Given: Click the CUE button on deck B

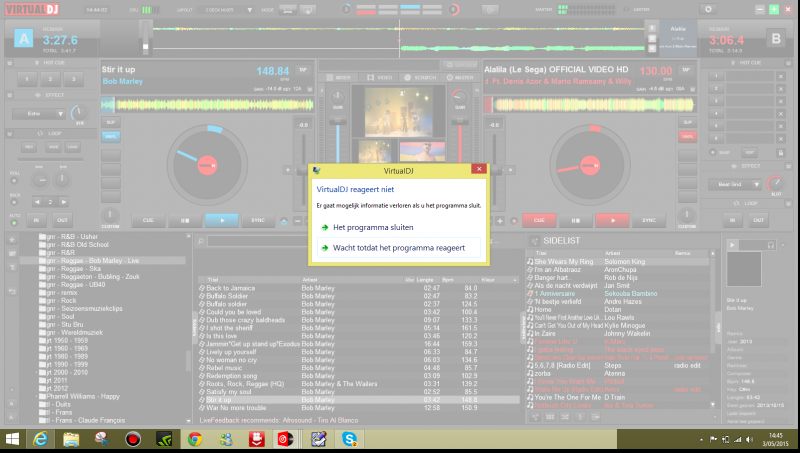Looking at the screenshot, I should pyautogui.click(x=539, y=220).
